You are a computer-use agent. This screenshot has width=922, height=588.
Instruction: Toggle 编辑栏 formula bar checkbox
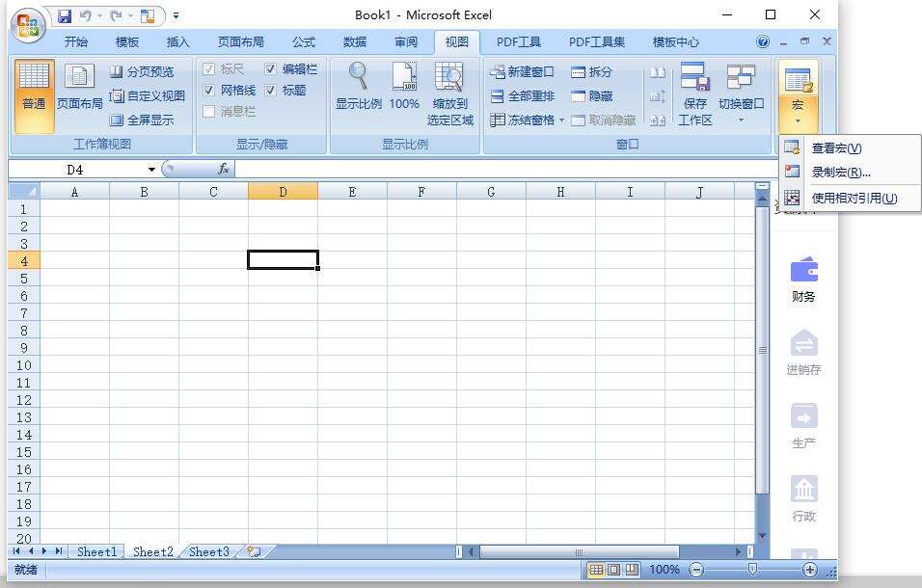[270, 69]
